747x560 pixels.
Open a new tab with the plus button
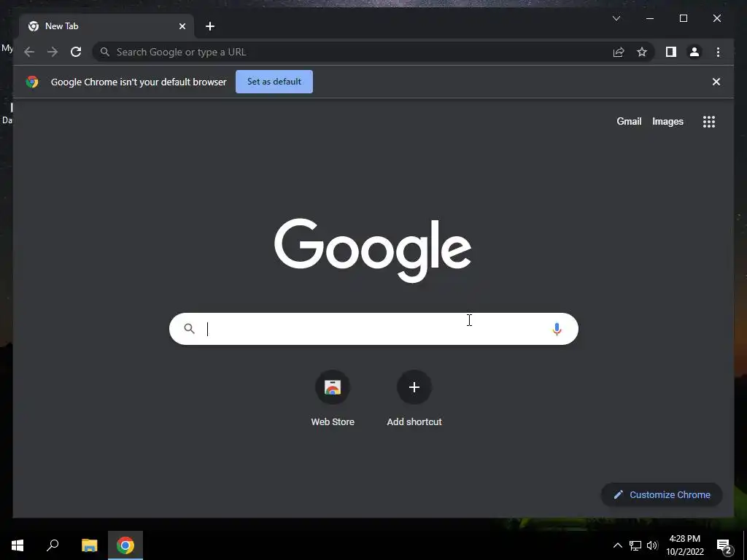coord(210,26)
